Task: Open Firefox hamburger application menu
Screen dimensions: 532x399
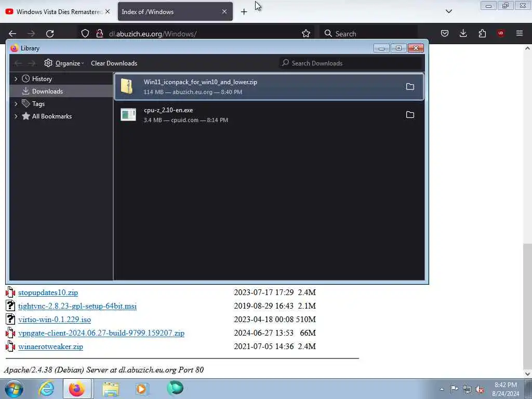Action: (x=520, y=33)
